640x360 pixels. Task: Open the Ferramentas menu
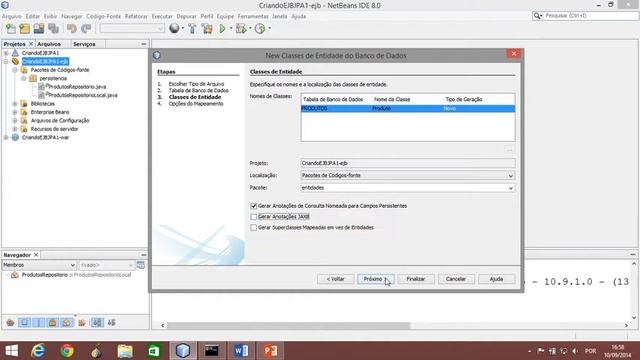pyautogui.click(x=253, y=16)
